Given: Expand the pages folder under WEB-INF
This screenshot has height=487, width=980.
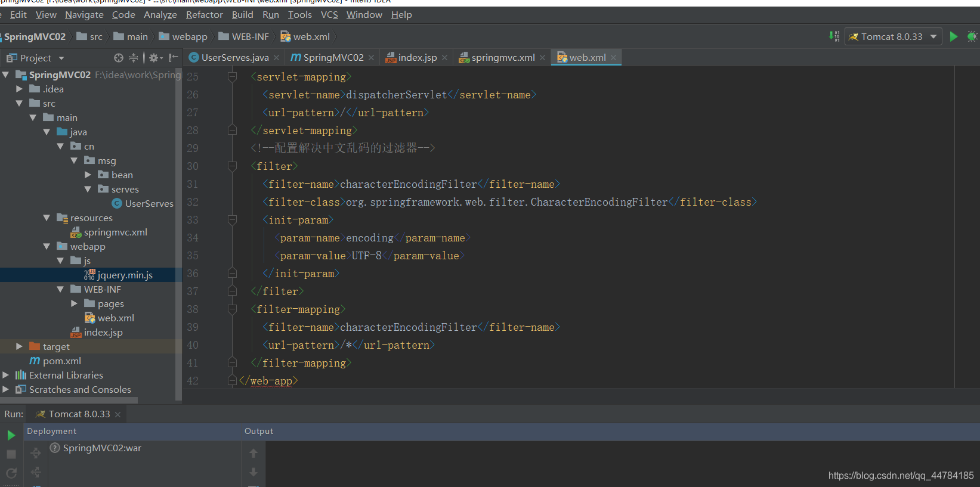Looking at the screenshot, I should point(75,303).
